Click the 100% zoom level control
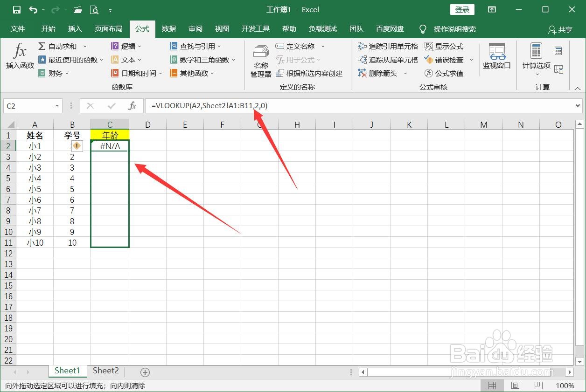The height and width of the screenshot is (392, 586). click(x=565, y=385)
